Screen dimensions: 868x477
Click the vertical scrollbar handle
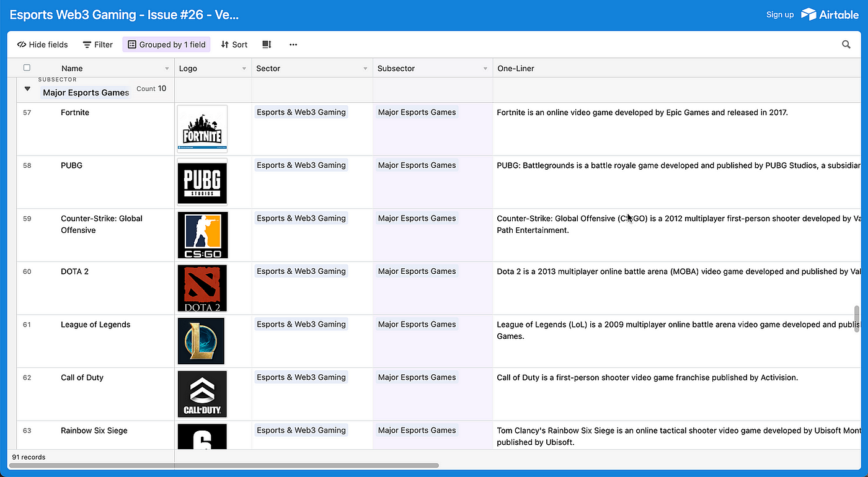857,319
